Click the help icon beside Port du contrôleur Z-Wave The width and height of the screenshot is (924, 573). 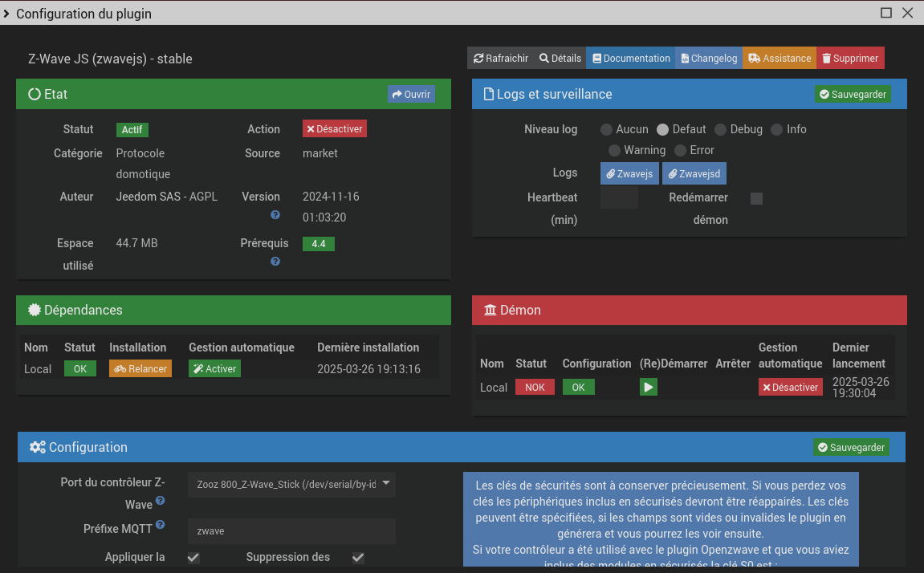(x=161, y=501)
